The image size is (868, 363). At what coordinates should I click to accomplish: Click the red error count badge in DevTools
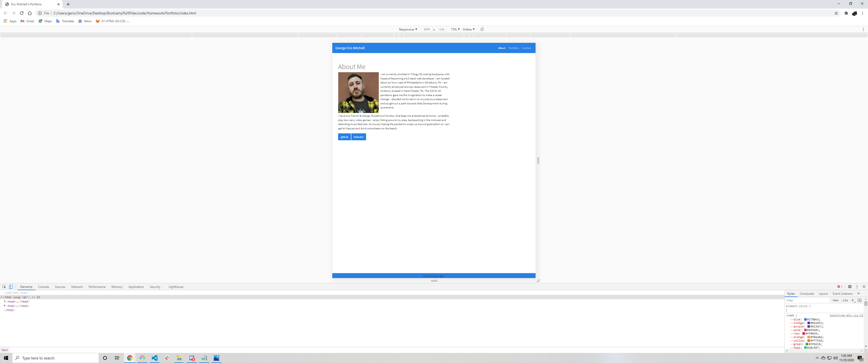[840, 287]
